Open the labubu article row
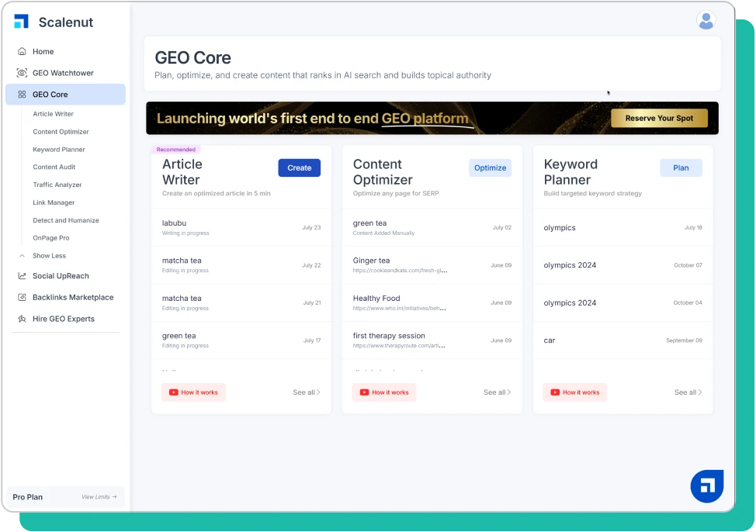 click(241, 227)
